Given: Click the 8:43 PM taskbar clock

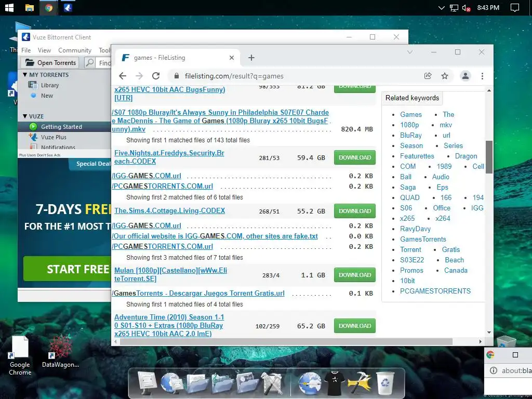Looking at the screenshot, I should point(488,7).
